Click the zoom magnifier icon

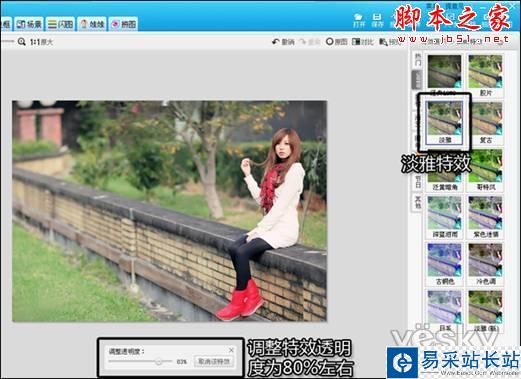point(22,42)
